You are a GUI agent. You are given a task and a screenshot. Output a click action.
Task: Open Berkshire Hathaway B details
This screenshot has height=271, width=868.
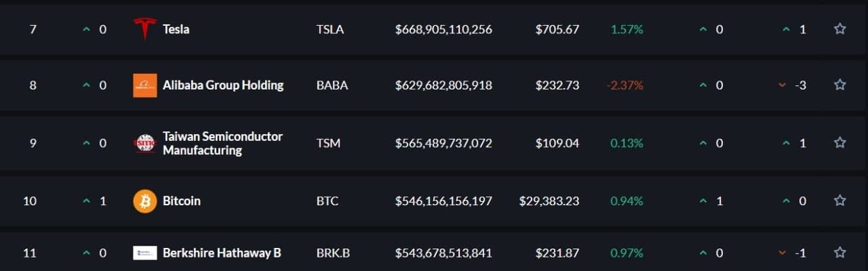click(x=222, y=253)
